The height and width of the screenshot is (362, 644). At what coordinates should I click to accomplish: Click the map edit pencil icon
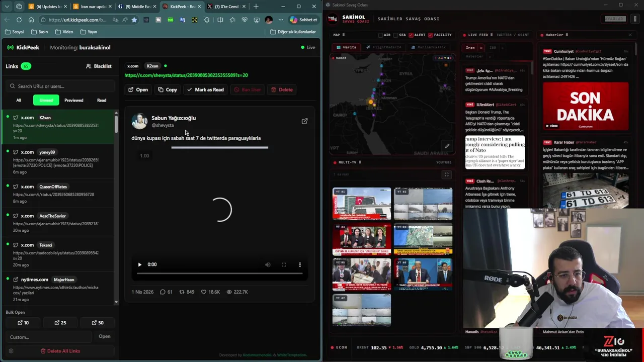coord(447,146)
